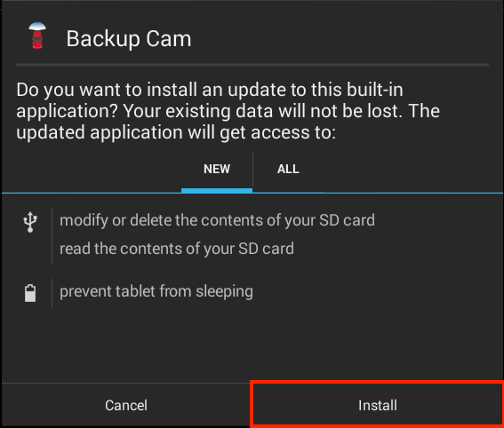Screen dimensions: 504x428
Task: Switch to the NEW permissions tab
Action: [x=217, y=170]
